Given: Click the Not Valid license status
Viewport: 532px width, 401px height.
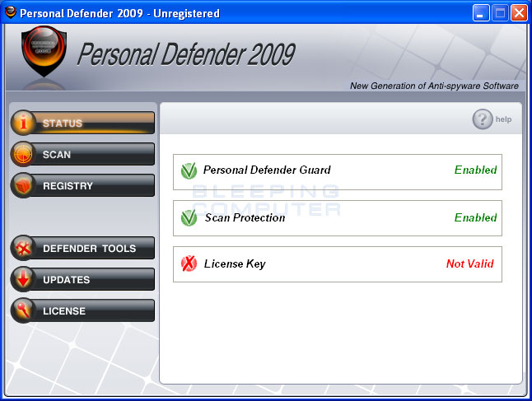Looking at the screenshot, I should click(470, 263).
